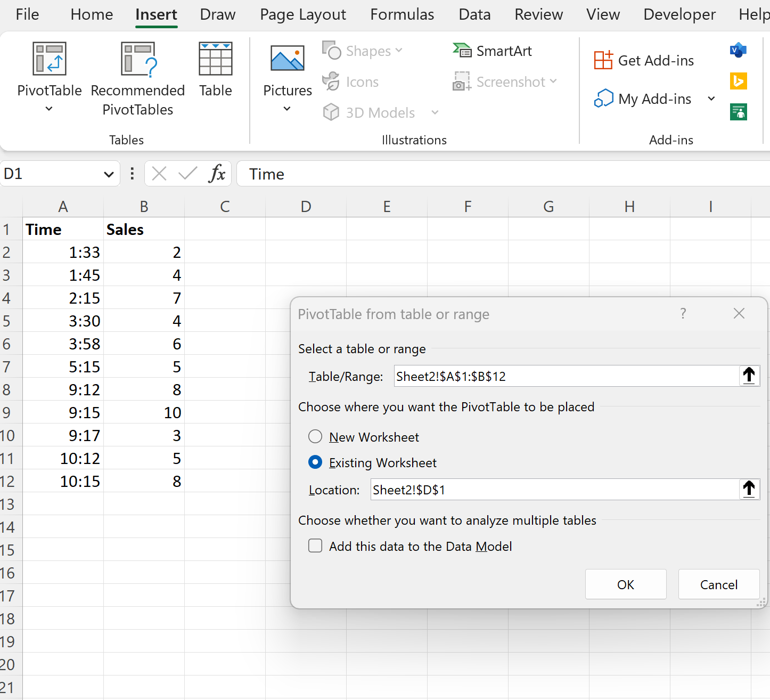Open the Visio Data Visualizer add-in
The width and height of the screenshot is (770, 700).
click(738, 51)
